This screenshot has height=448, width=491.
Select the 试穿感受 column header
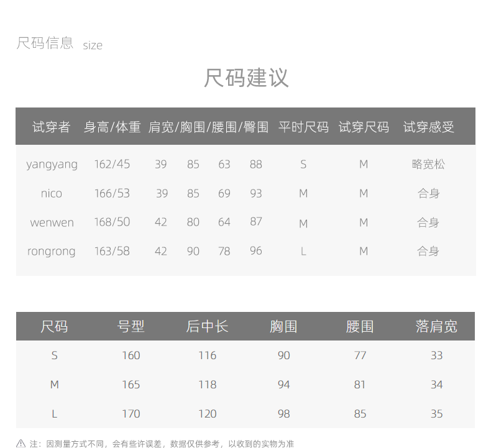tap(429, 127)
